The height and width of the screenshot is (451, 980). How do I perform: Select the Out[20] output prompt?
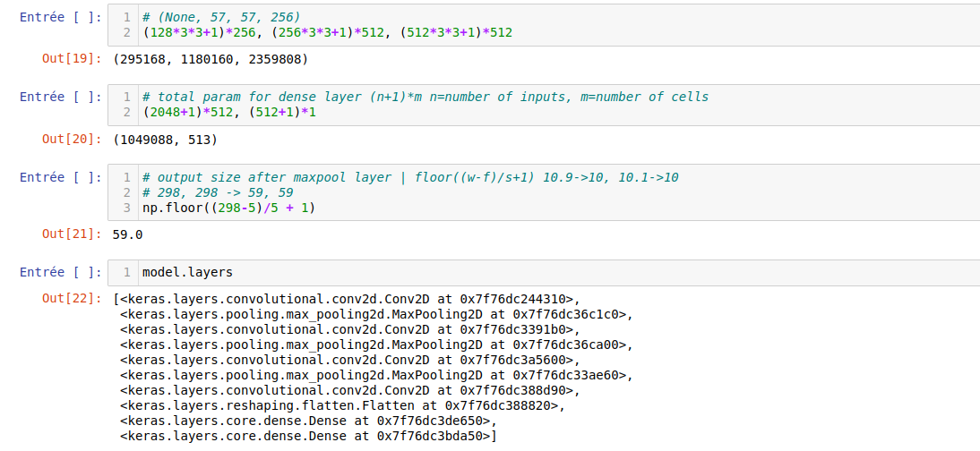click(72, 140)
